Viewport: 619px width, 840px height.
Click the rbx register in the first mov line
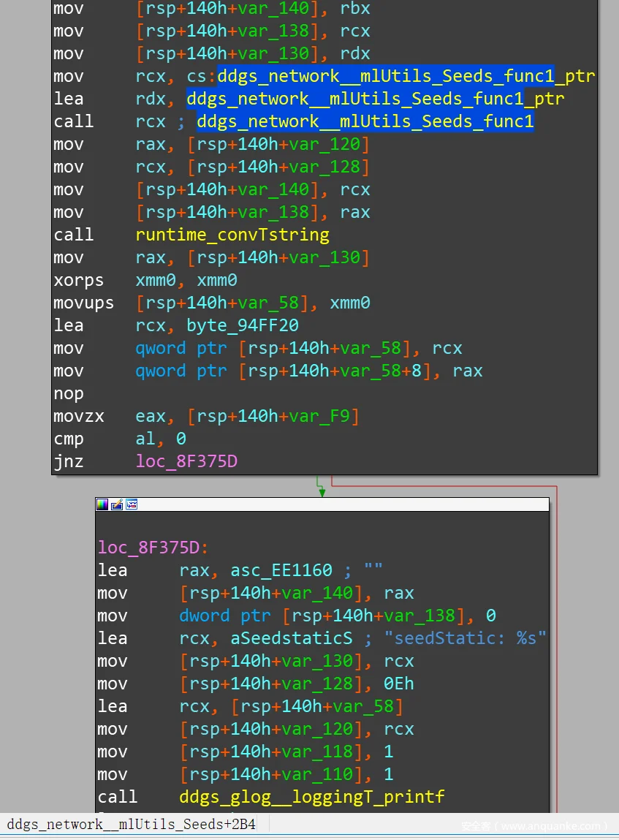355,9
